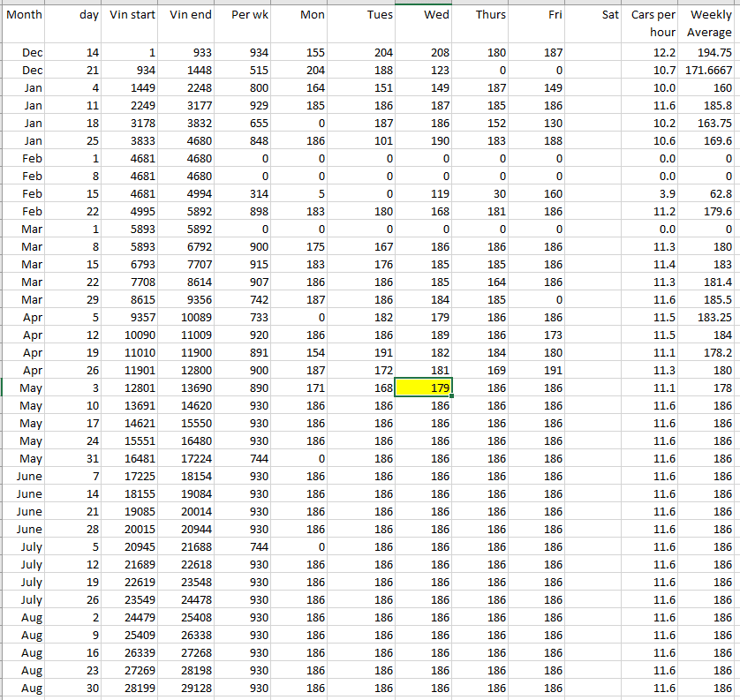Select the Vin start header cell
The width and height of the screenshot is (740, 700).
(132, 16)
